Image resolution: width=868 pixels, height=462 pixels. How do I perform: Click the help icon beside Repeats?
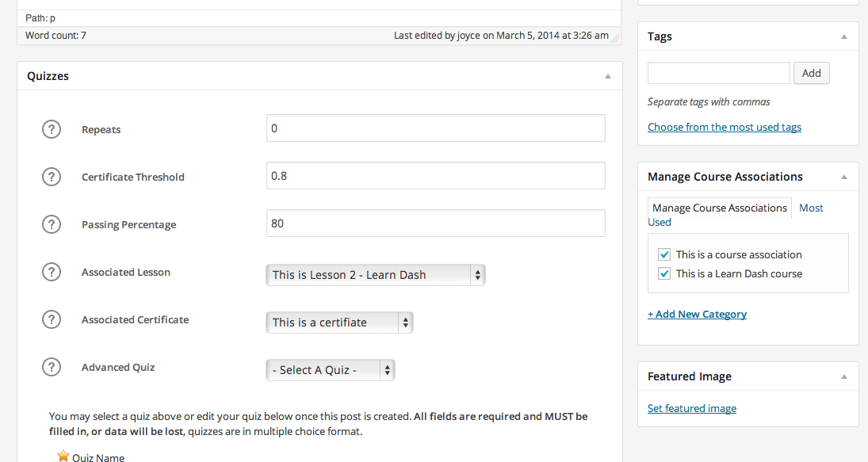click(52, 129)
